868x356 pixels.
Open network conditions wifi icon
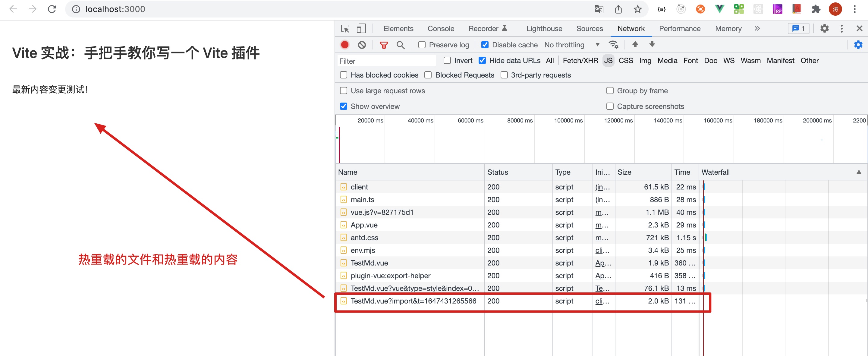click(x=614, y=45)
